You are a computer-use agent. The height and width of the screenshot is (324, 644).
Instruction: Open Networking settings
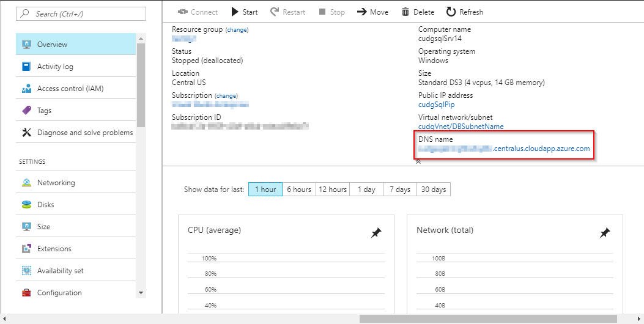click(x=76, y=182)
